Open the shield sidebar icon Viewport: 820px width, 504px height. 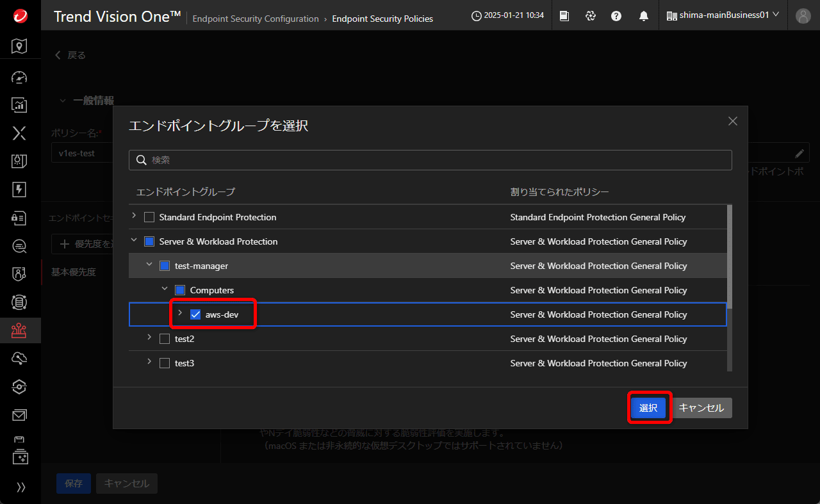tap(20, 274)
